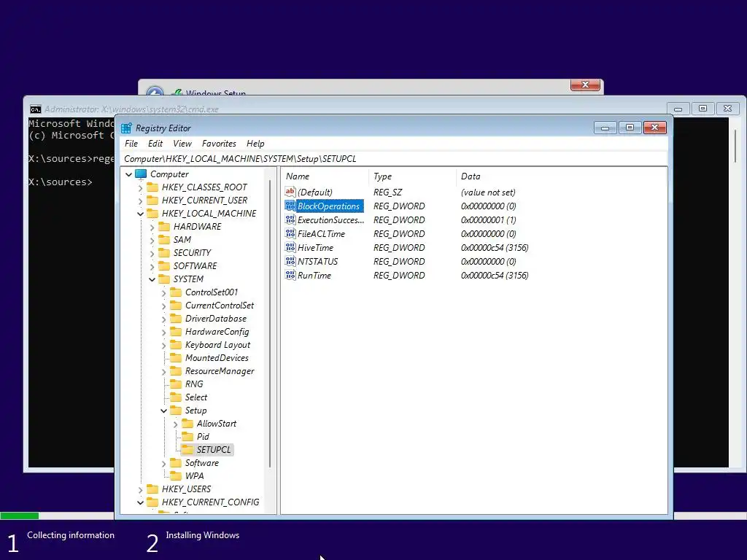Select the Keyboard Layout key
747x560 pixels.
[217, 345]
